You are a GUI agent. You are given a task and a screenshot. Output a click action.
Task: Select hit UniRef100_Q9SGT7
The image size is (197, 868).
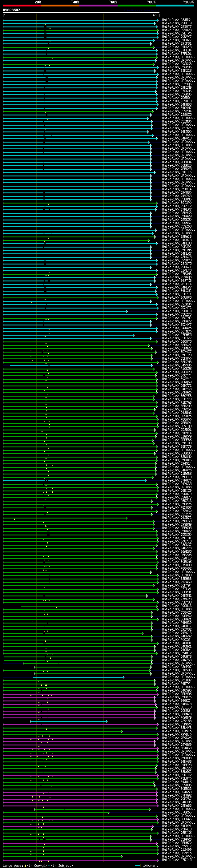(177, 26)
